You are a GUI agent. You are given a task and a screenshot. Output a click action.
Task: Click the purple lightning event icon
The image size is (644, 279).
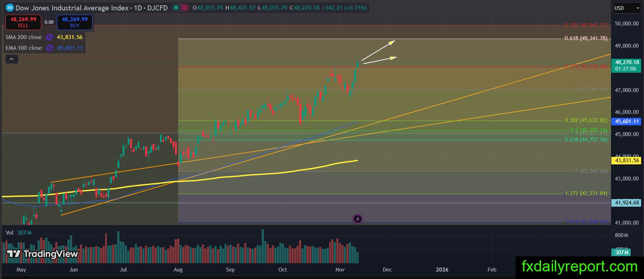click(x=357, y=219)
